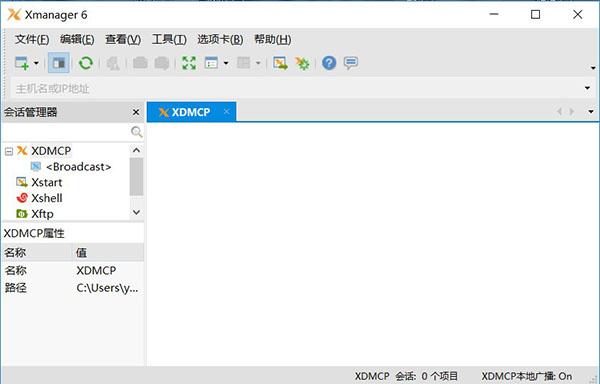Launch the Xstart toolbar icon
600x384 pixels.
click(x=280, y=63)
